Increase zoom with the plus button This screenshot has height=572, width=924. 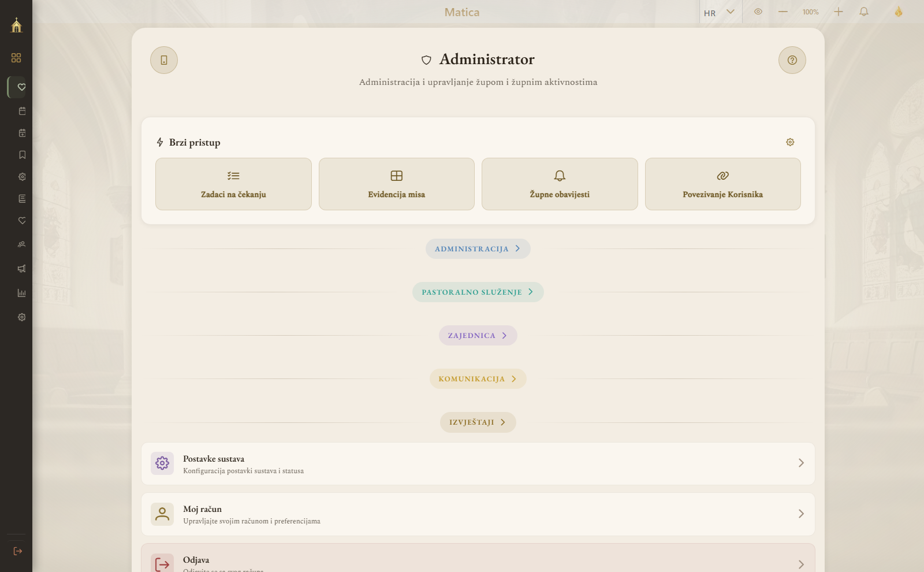(839, 12)
